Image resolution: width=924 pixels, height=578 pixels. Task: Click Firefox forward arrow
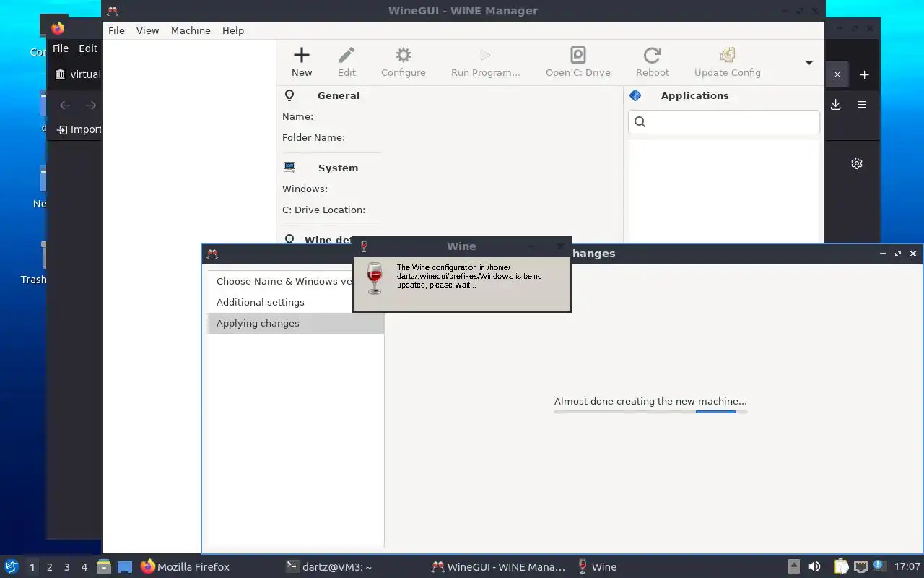91,105
